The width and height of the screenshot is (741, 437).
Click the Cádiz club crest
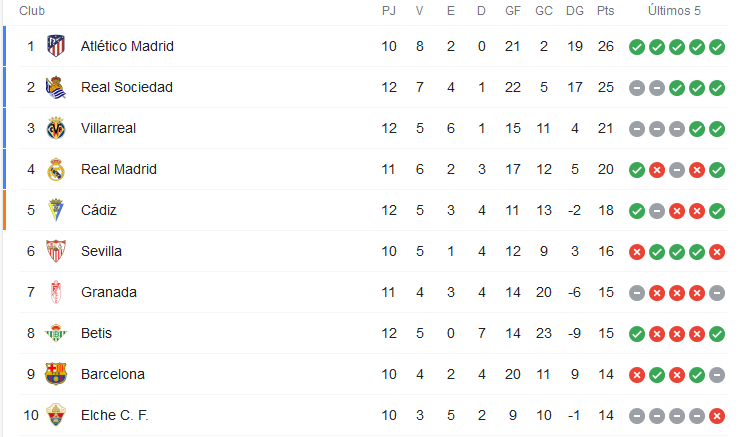pos(56,210)
